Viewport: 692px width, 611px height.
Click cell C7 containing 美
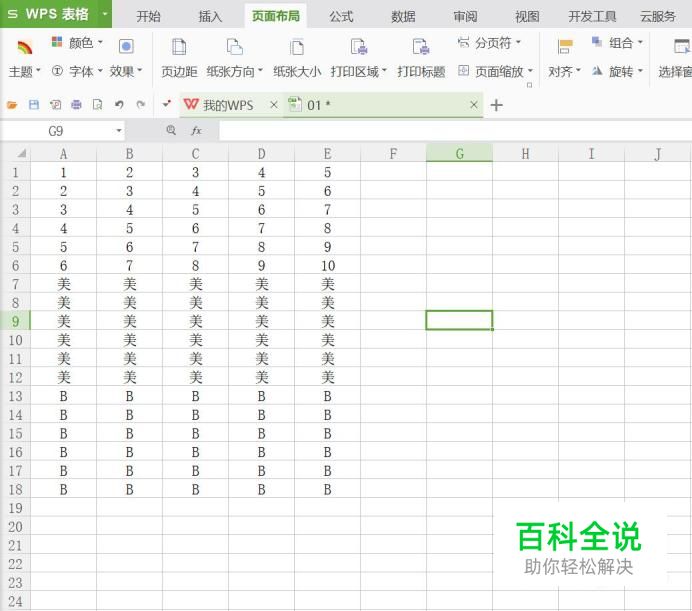(196, 284)
